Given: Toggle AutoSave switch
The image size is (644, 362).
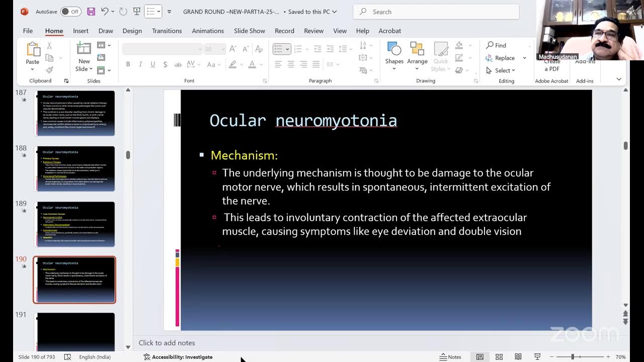Looking at the screenshot, I should (x=71, y=12).
